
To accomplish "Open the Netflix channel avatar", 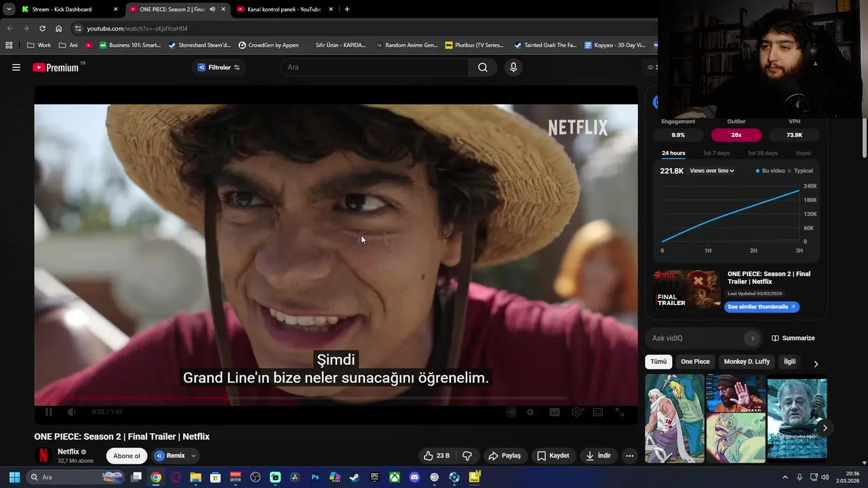I will pos(43,455).
